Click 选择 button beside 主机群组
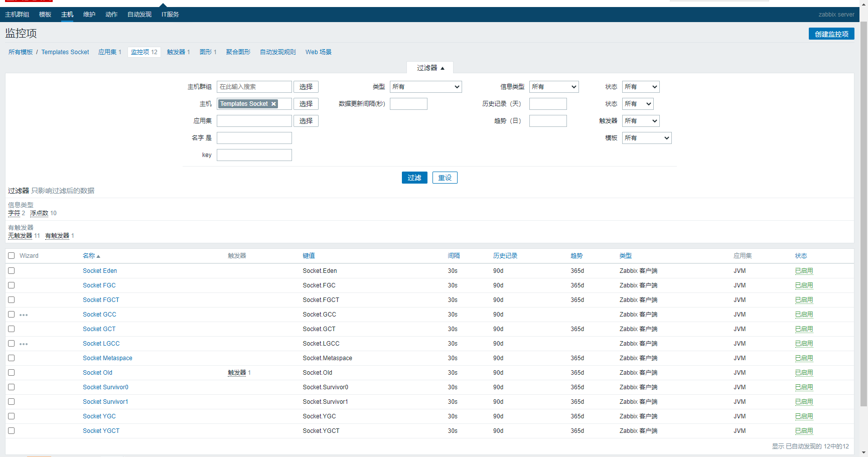 pos(306,87)
